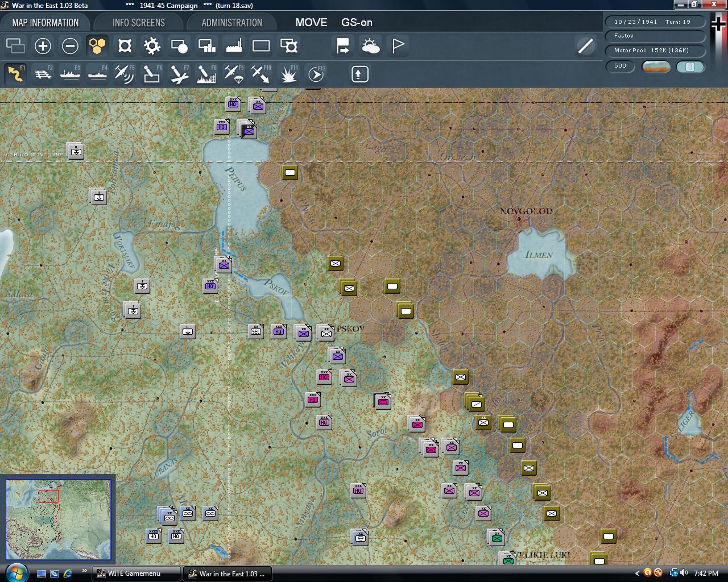The width and height of the screenshot is (728, 582).
Task: Click the Fastov location field
Action: tap(655, 36)
